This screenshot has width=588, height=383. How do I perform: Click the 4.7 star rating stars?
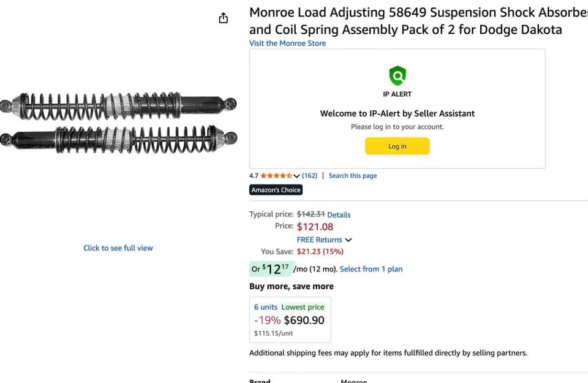point(275,175)
